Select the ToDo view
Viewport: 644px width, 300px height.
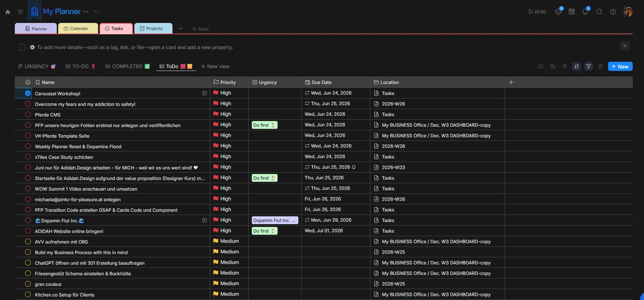point(176,66)
